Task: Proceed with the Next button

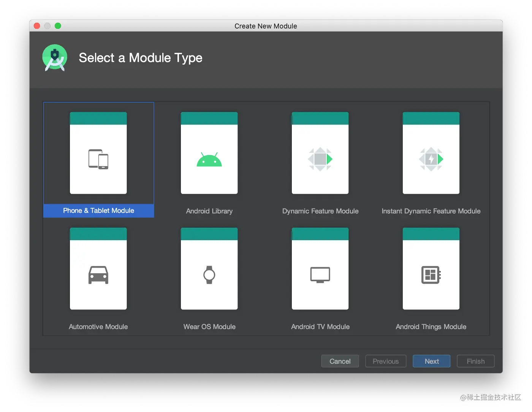Action: coord(432,361)
